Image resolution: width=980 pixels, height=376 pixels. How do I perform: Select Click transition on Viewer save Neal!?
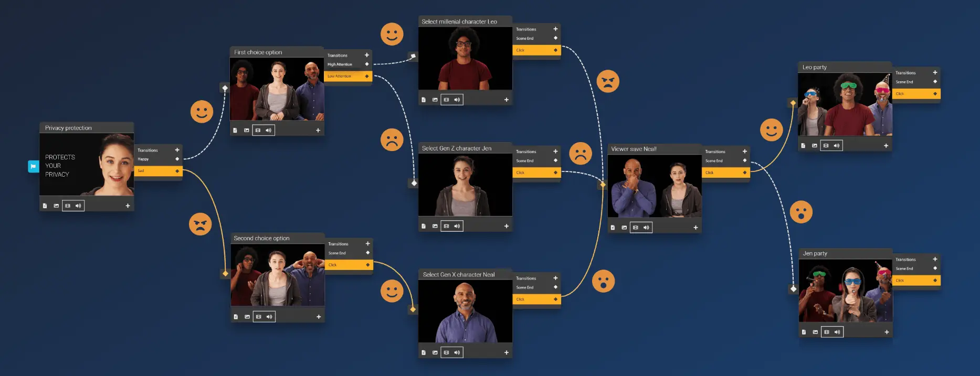coord(726,173)
